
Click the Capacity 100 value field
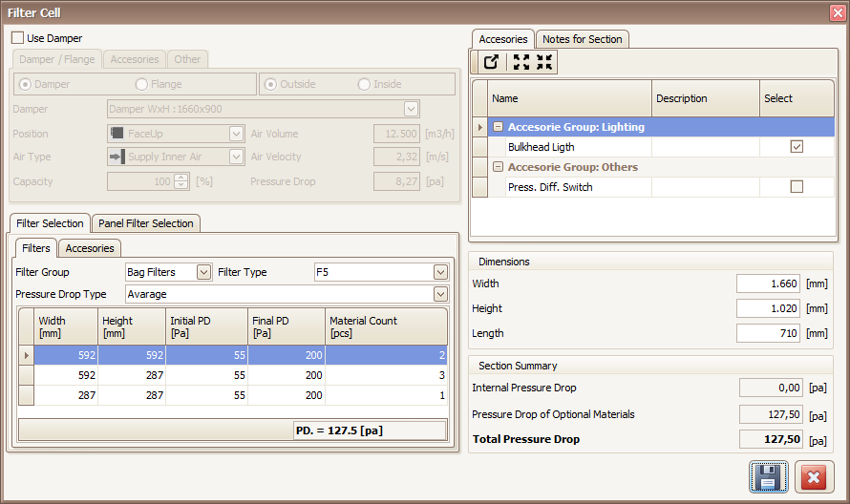tap(141, 181)
